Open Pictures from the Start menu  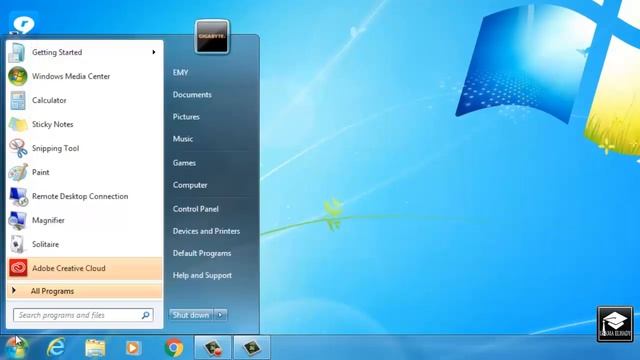pos(186,117)
